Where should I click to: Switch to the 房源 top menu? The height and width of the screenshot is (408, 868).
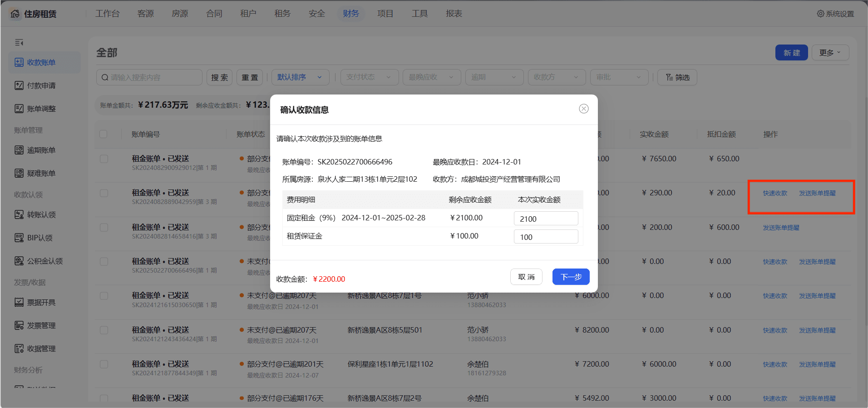click(x=180, y=14)
